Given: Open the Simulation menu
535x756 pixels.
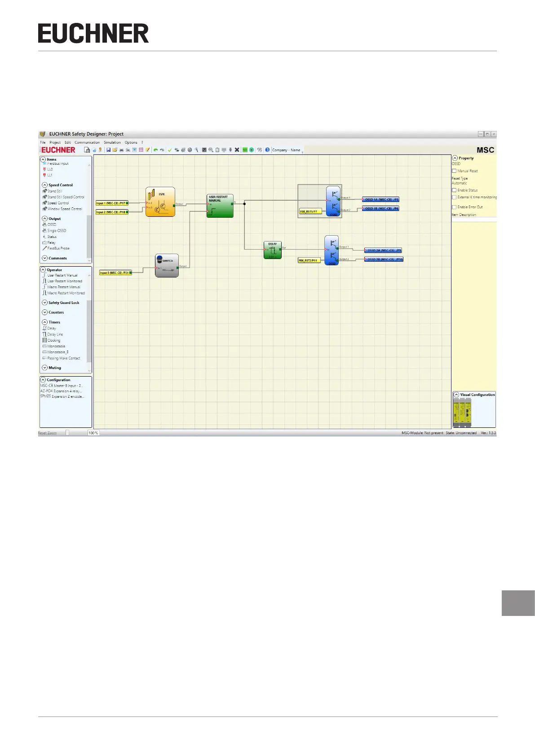Looking at the screenshot, I should pyautogui.click(x=112, y=142).
